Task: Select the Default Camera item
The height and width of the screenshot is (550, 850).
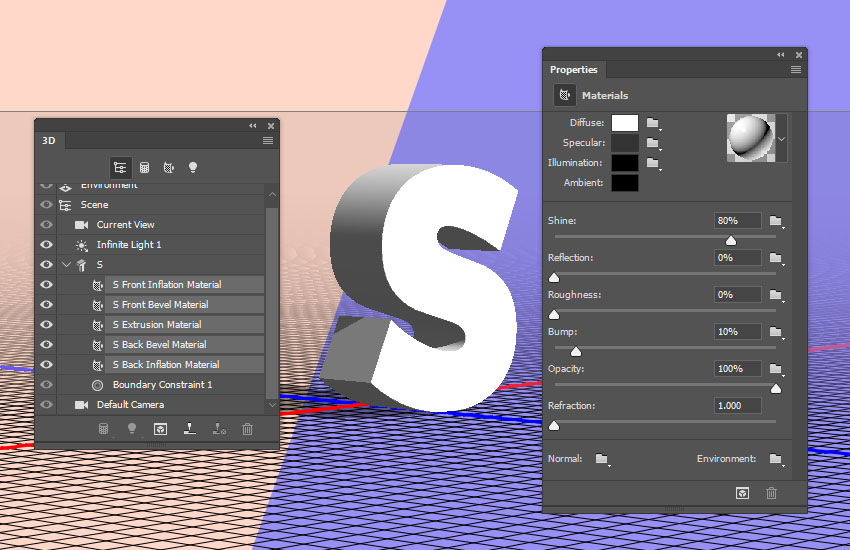Action: click(x=130, y=405)
